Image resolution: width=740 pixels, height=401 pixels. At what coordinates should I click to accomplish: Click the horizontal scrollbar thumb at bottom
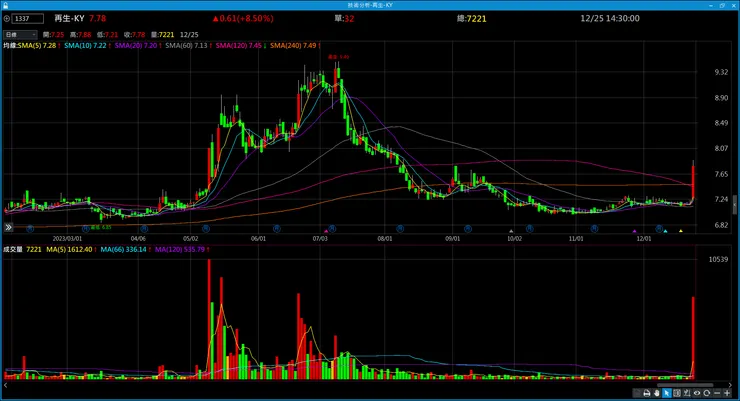685,385
